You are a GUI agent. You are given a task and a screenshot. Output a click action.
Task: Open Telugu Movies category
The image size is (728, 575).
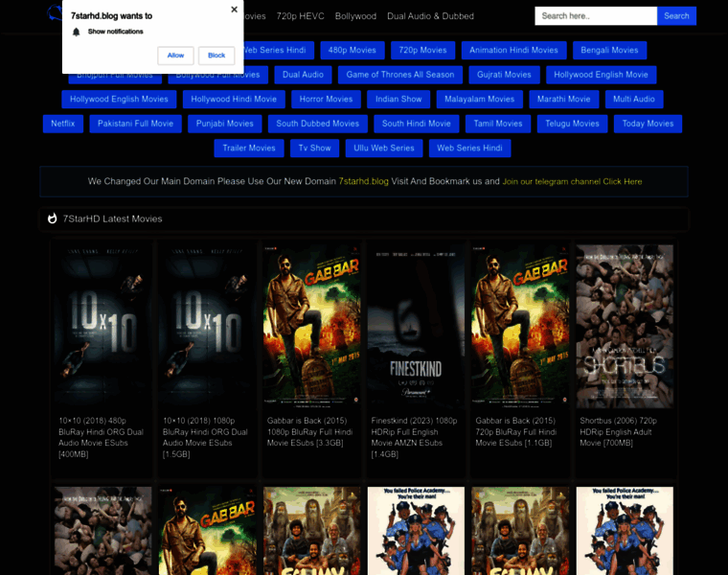[573, 124]
